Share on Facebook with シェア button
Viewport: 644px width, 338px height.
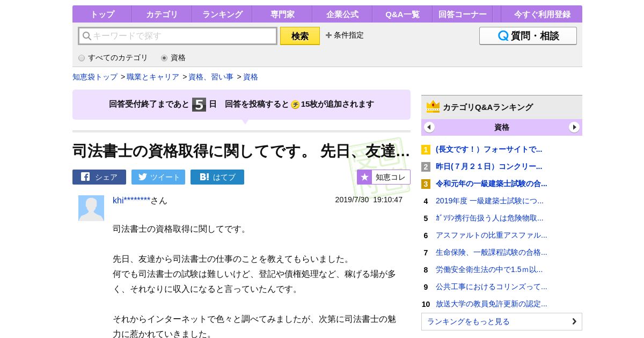pos(99,177)
